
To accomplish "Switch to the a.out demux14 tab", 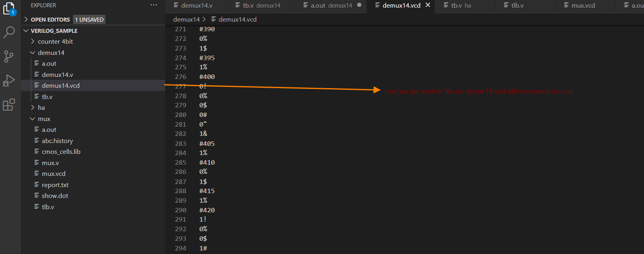I will (331, 6).
